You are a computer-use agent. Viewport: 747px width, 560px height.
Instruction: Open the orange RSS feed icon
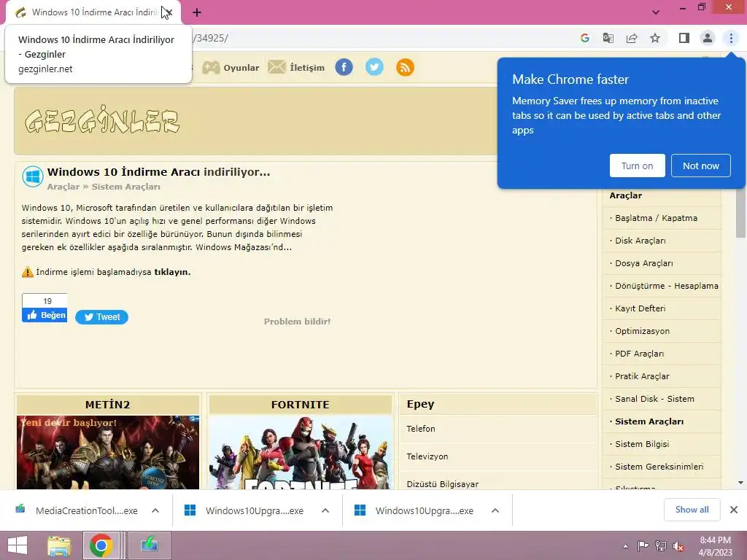tap(405, 67)
